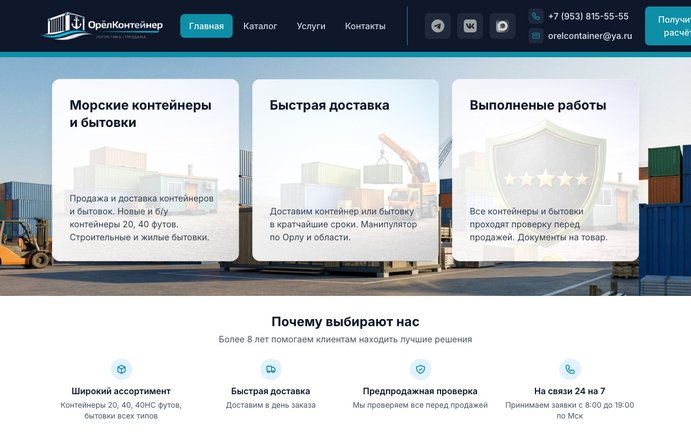Screen dimensions: 691x432
Task: Click the Доставим контейнер или бытовку description
Action: tap(343, 224)
